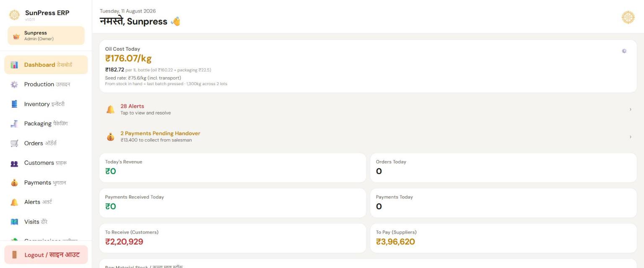
Task: Click the Packaging icon in sidebar
Action: 14,124
